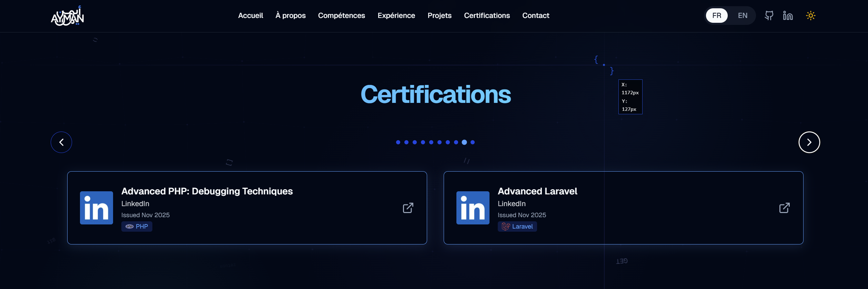Open external link for Advanced PHP certificate
The width and height of the screenshot is (868, 289).
pyautogui.click(x=408, y=208)
